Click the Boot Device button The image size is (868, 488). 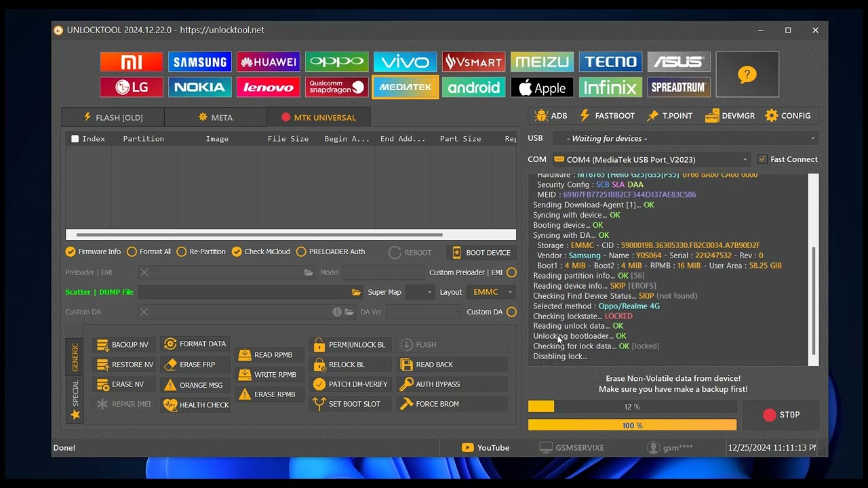tap(481, 253)
